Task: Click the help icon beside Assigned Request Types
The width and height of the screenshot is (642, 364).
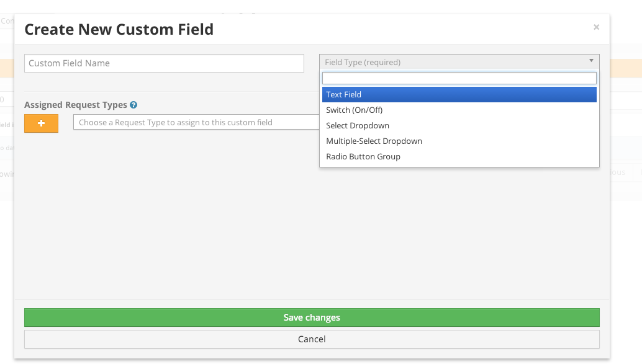Action: (x=133, y=105)
